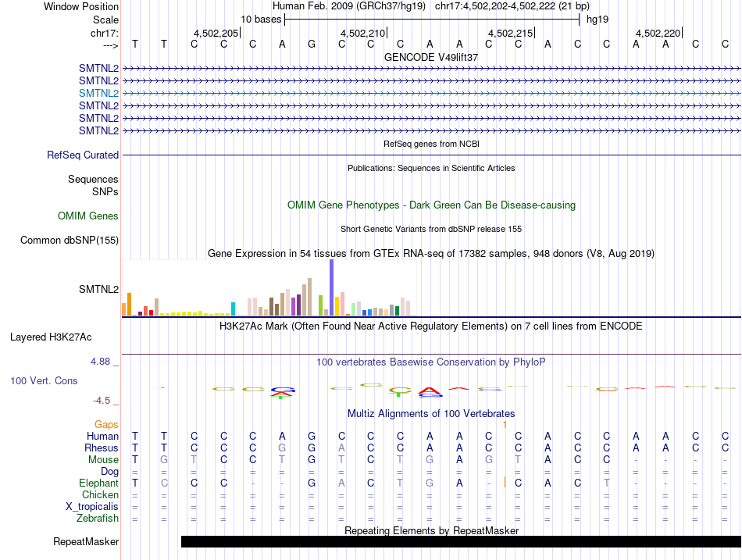Click the chr17: ruler label
The height and width of the screenshot is (560, 742).
pyautogui.click(x=104, y=33)
